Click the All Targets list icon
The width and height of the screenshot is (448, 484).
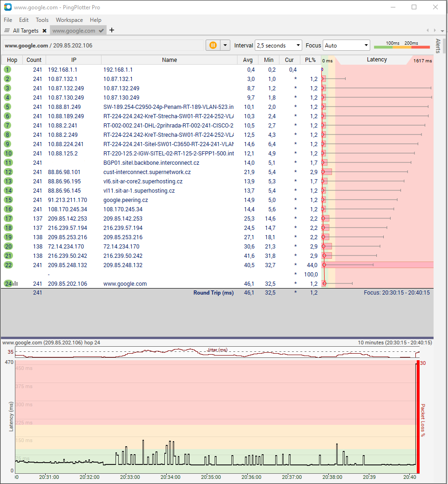tap(7, 31)
